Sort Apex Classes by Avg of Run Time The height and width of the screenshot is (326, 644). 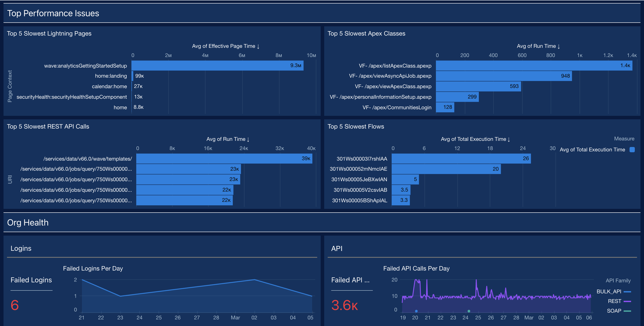click(x=538, y=46)
